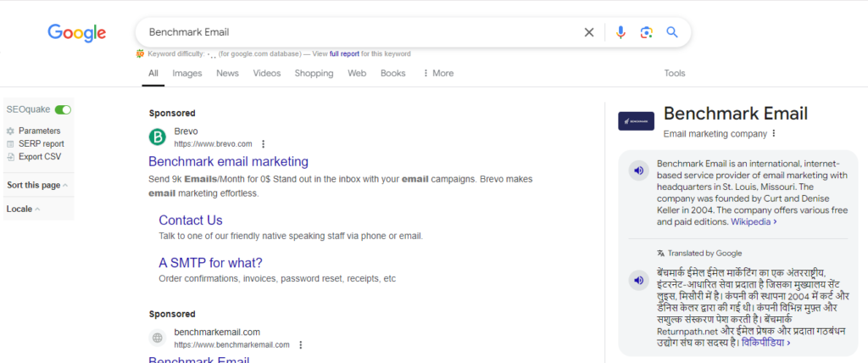Click the Benchmark Email logo thumbnail

click(x=636, y=120)
